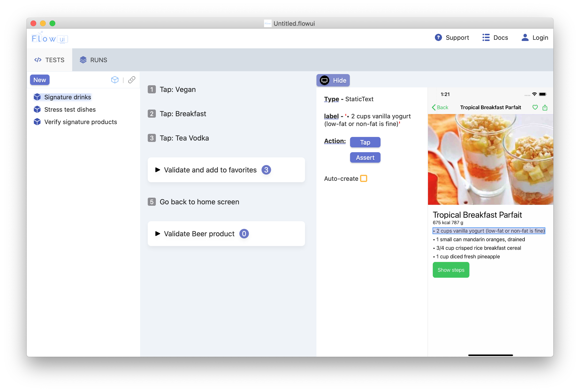This screenshot has width=580, height=392.
Task: Hide the device screen preview
Action: click(x=333, y=80)
